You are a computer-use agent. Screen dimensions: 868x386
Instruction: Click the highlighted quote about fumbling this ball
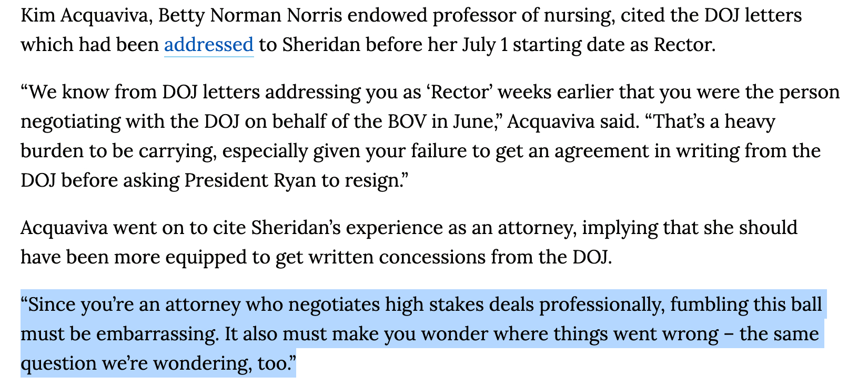point(421,333)
